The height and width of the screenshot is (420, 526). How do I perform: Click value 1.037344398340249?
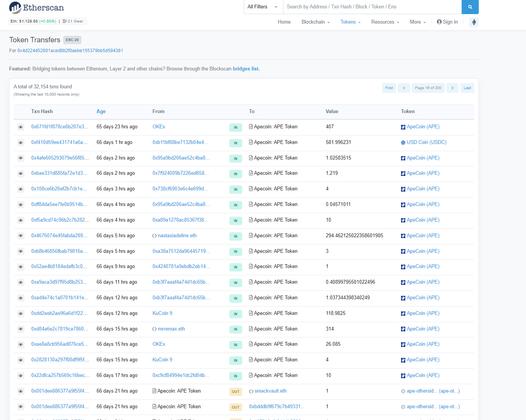348,298
